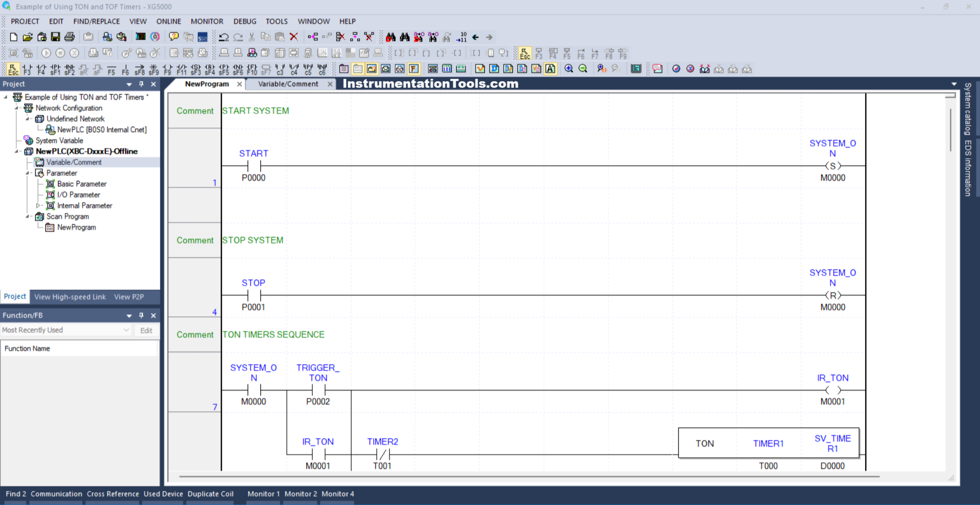Click the ladder editor horizontal scrollbar

(x=529, y=477)
